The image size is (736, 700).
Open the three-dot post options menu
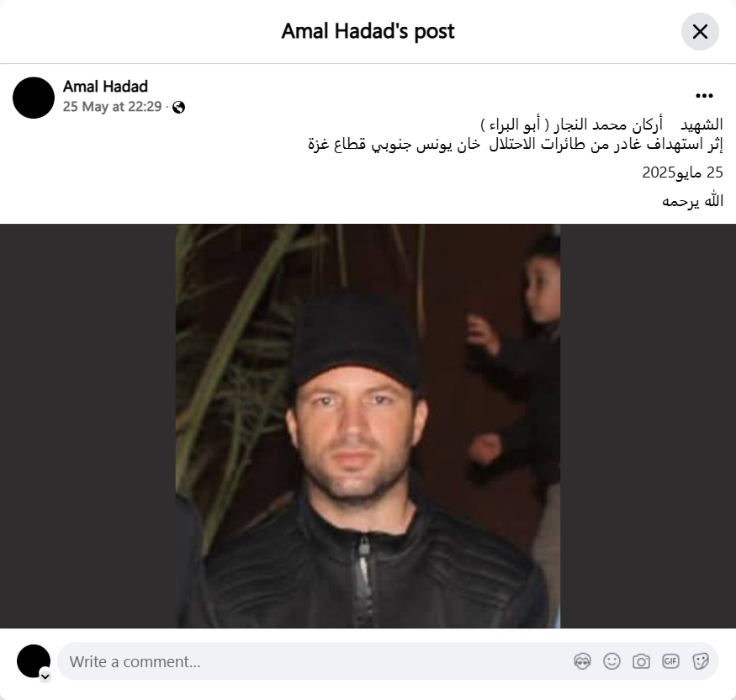click(704, 96)
